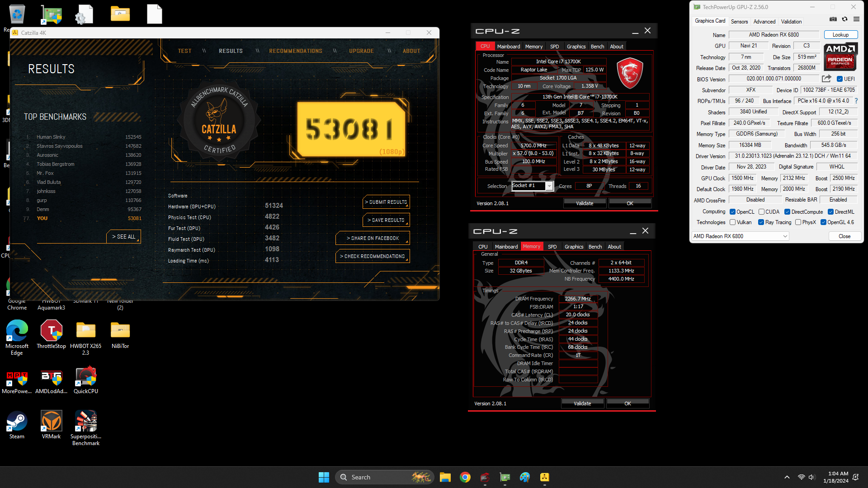Click the AMD Radeon logo in GPU-Z
Screen dimensions: 868x488
coord(840,56)
